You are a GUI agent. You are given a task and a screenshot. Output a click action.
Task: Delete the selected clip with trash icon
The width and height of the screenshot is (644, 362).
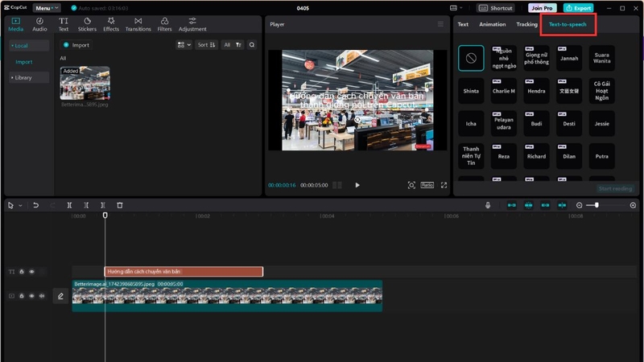(119, 205)
